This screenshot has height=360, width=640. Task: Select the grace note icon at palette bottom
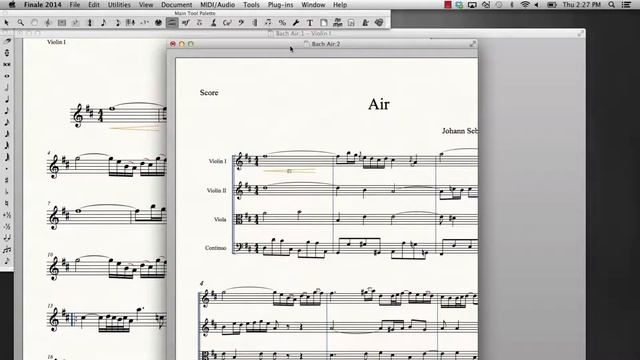point(7,260)
